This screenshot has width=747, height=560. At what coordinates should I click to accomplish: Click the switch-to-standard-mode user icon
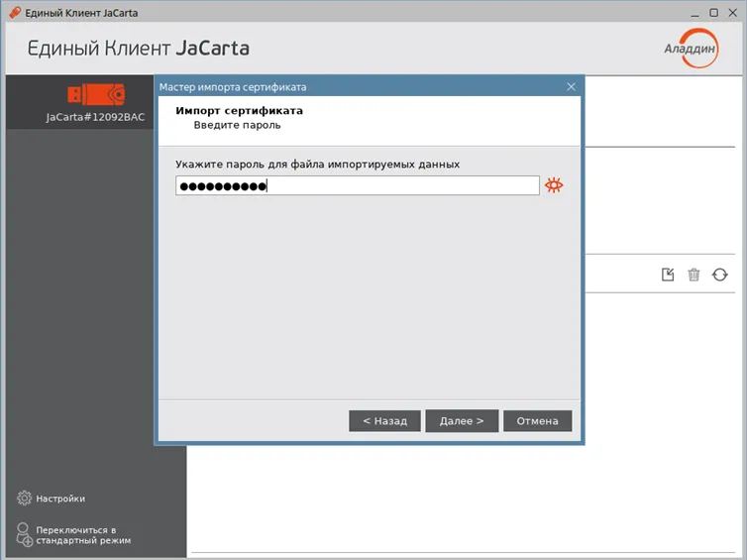(x=24, y=535)
